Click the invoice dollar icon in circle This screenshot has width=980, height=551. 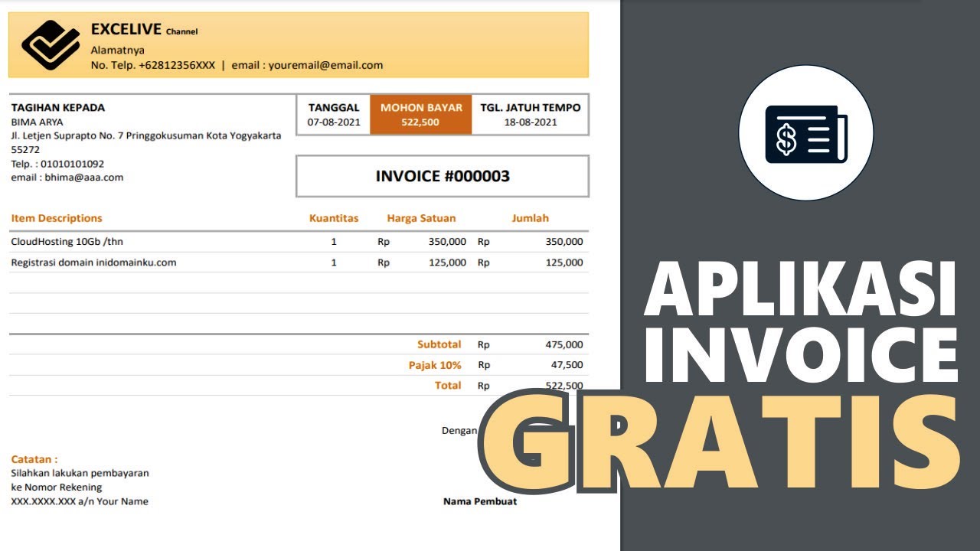coord(806,134)
